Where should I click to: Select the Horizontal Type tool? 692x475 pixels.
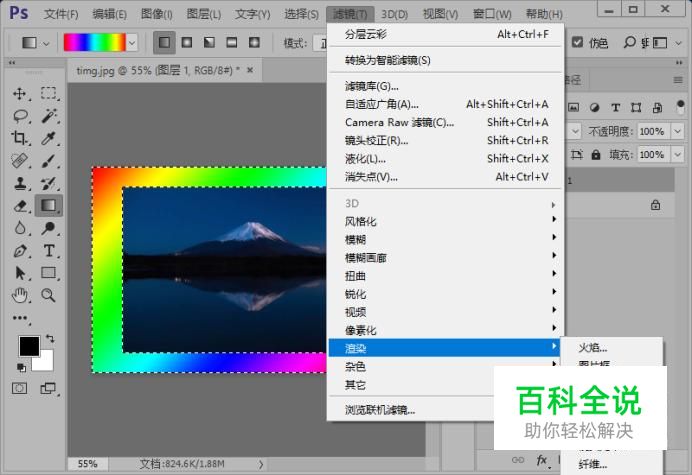49,251
